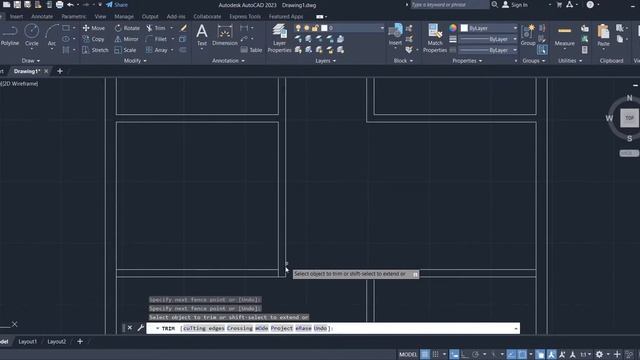Add new drawing tab with plus button
The height and width of the screenshot is (360, 640).
[x=60, y=71]
